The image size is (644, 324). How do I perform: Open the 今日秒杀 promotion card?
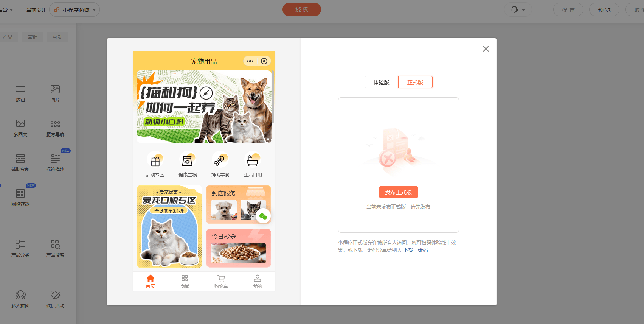pyautogui.click(x=239, y=248)
